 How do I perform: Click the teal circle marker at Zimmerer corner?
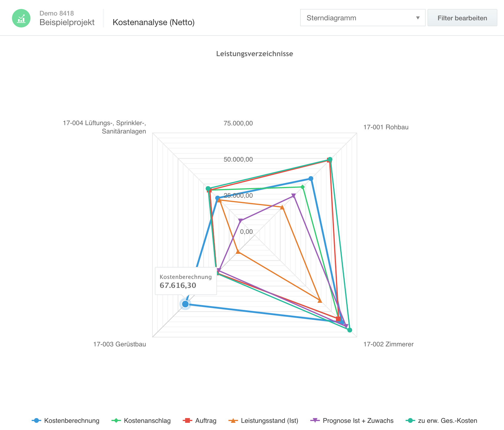(x=349, y=330)
